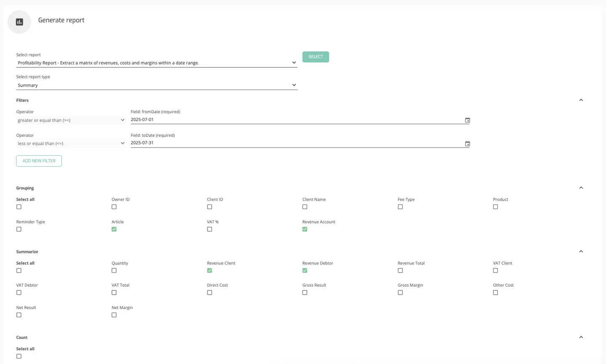Tick the Direct Cost checkbox
This screenshot has height=364, width=606.
pos(210,292)
